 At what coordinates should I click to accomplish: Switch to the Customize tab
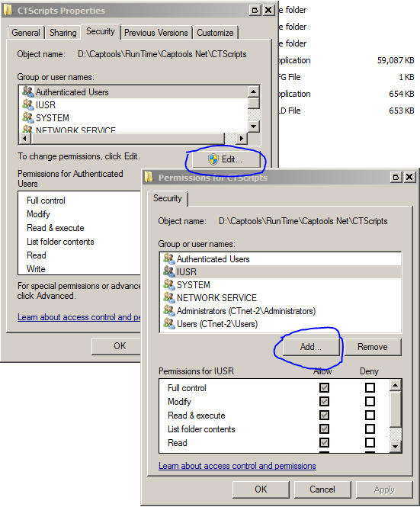(215, 33)
